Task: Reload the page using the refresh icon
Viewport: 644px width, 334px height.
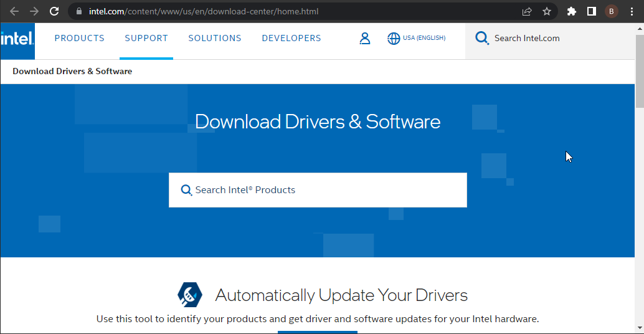Action: point(54,11)
